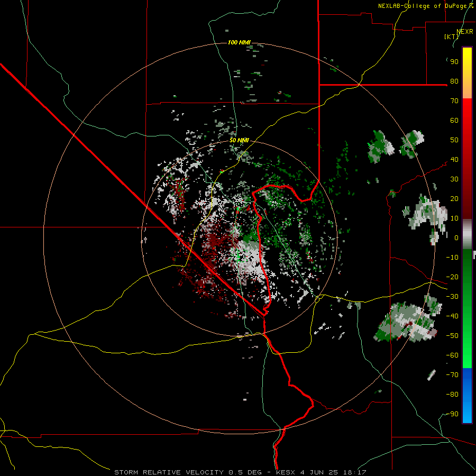Click the -70 value on the velocity scale
Viewport: 476px width, 476px height.
[x=452, y=375]
